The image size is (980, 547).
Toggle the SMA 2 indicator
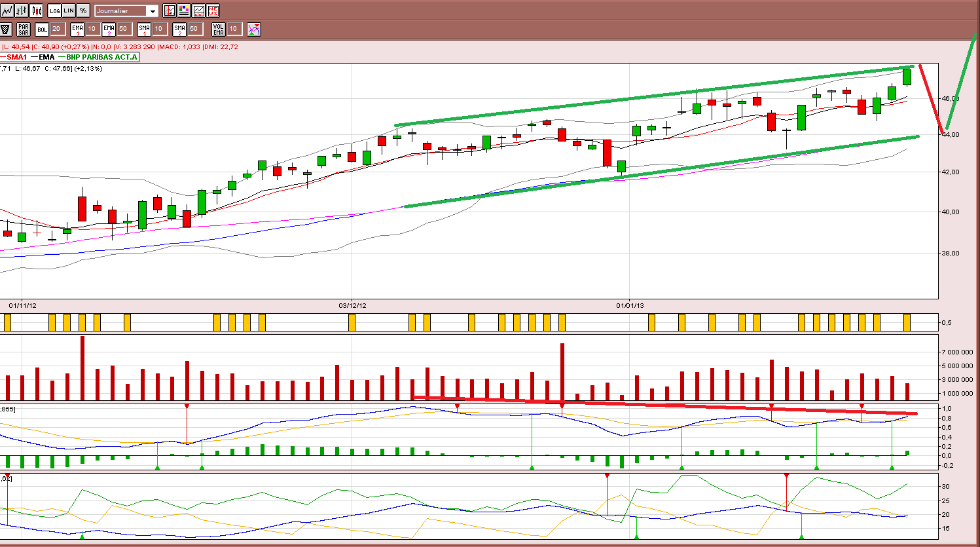coord(179,29)
